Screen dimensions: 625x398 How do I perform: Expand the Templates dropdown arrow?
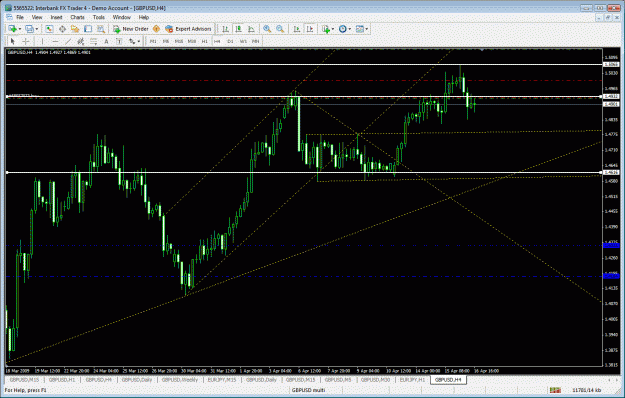click(x=367, y=29)
